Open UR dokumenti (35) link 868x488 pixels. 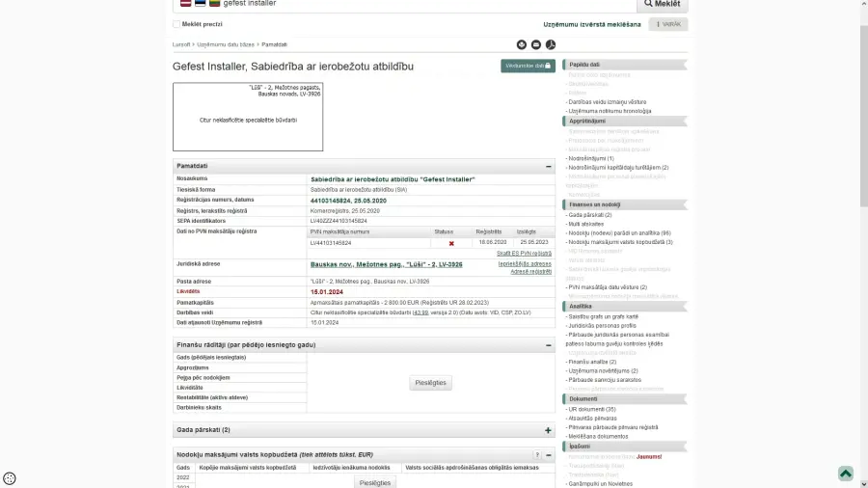click(x=592, y=410)
